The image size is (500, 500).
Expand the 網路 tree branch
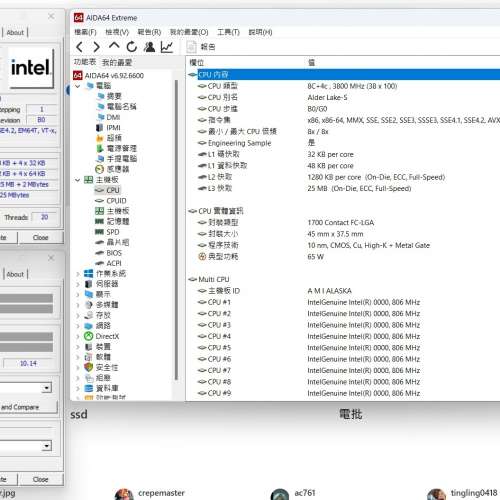tap(78, 326)
